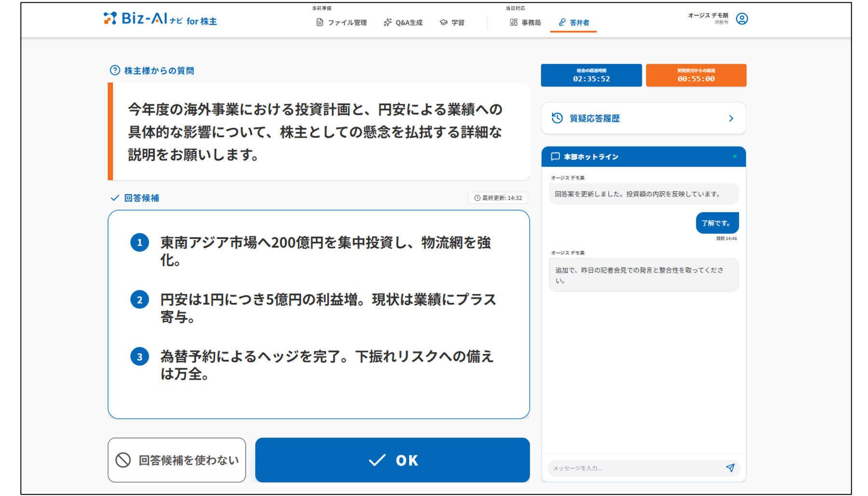
Task: Expand the 質疑応答履歴 panel via its chevron
Action: point(732,117)
